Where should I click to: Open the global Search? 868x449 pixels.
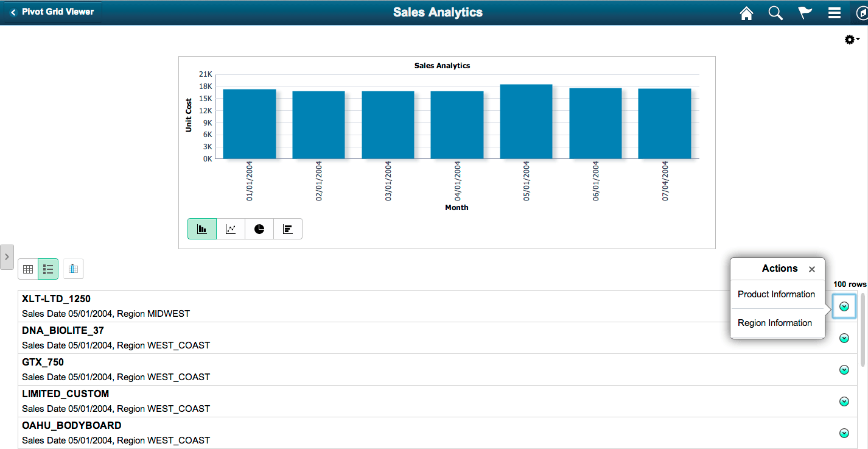coord(775,12)
